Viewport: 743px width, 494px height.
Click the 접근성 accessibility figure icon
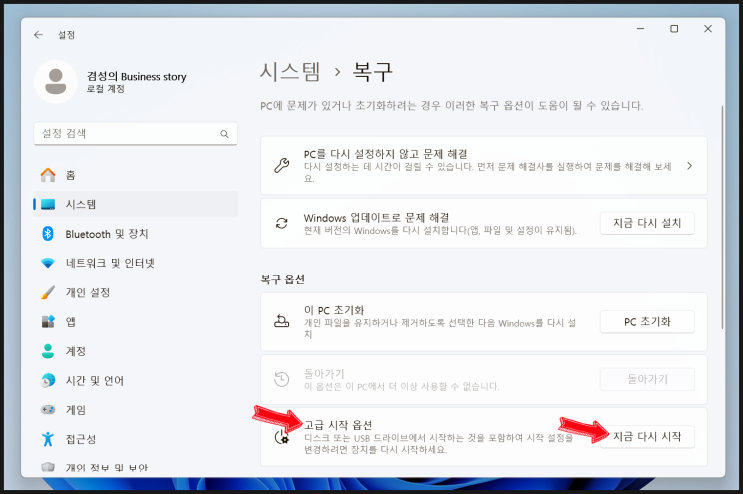tap(48, 439)
